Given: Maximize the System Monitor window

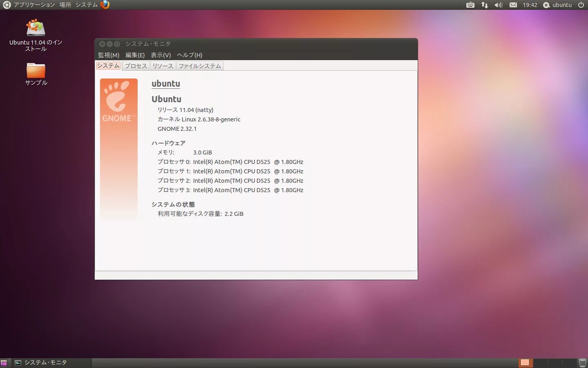Looking at the screenshot, I should 117,44.
